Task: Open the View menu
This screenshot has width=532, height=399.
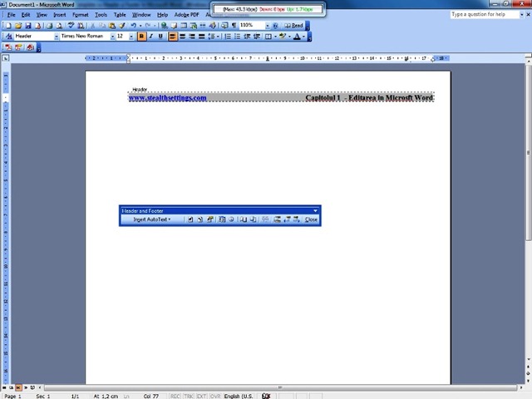Action: point(42,15)
